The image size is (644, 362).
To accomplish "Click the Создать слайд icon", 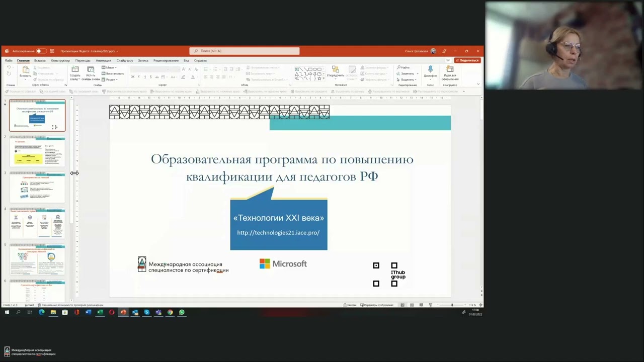I will coord(75,69).
